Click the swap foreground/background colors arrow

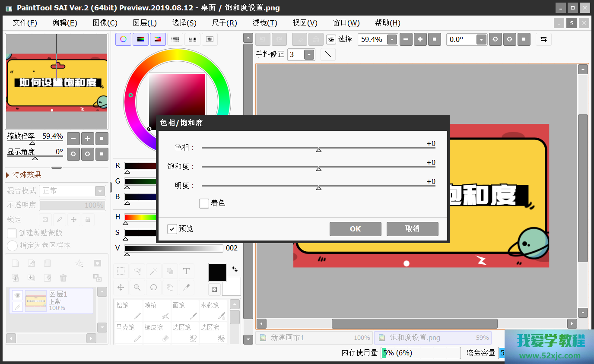tap(235, 269)
